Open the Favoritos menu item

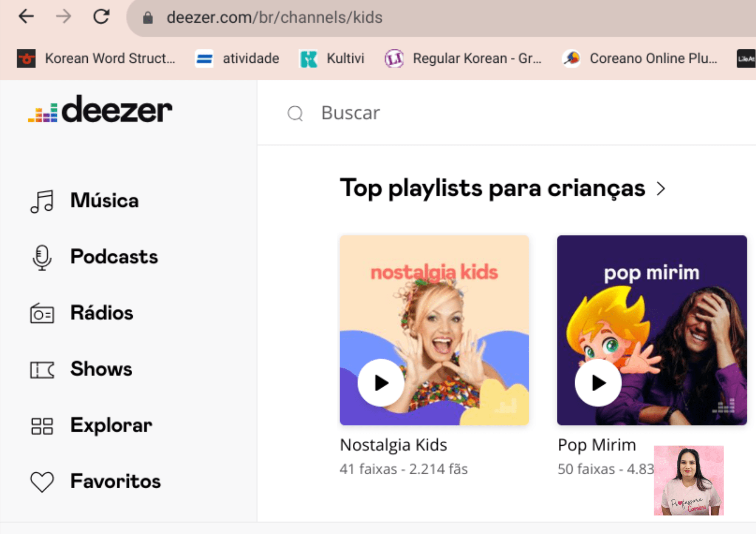(x=116, y=481)
